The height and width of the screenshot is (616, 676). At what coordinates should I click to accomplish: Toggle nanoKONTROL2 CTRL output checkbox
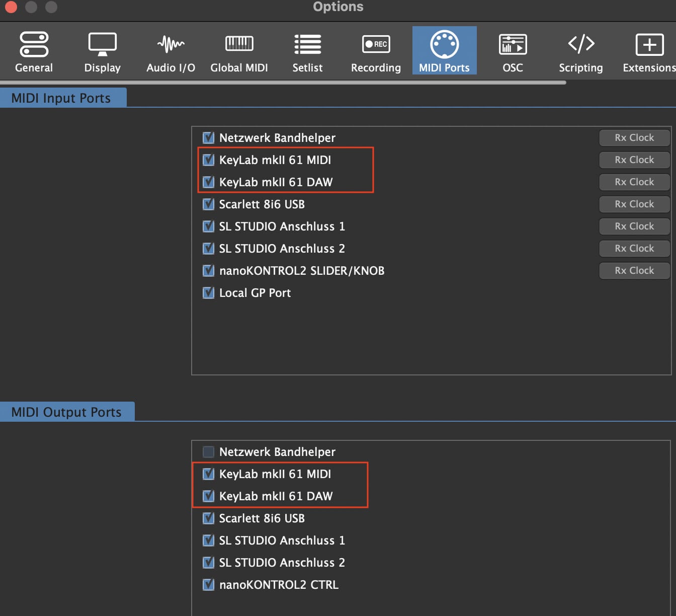[208, 585]
